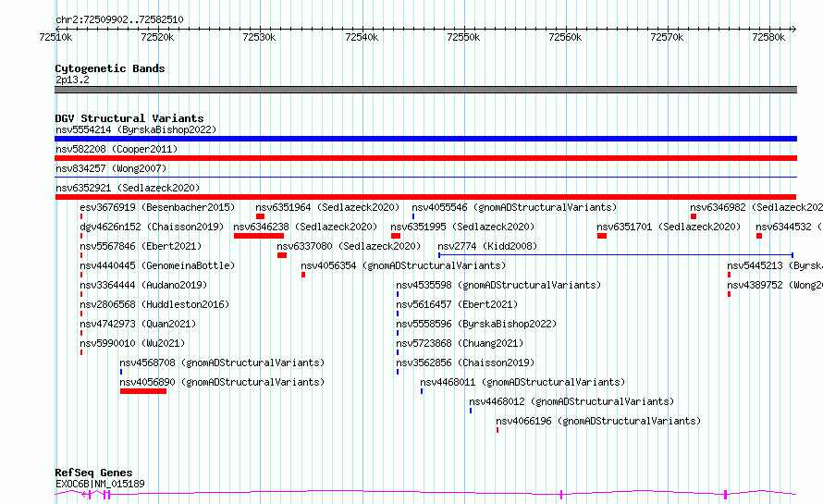Click nsv6351701 (Sedlazeck2020) label
Viewport: 823px width, 504px height.
[669, 227]
